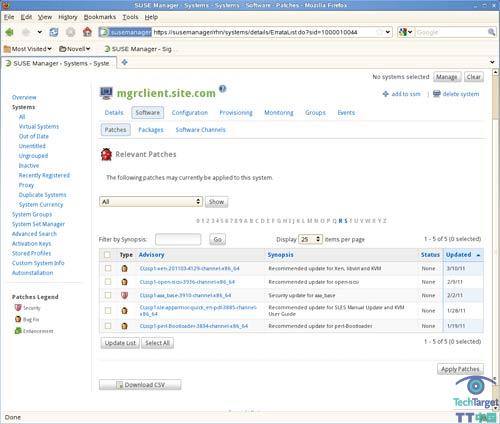Click the Reload page icon
Image resolution: width=500 pixels, height=424 pixels.
click(x=54, y=32)
